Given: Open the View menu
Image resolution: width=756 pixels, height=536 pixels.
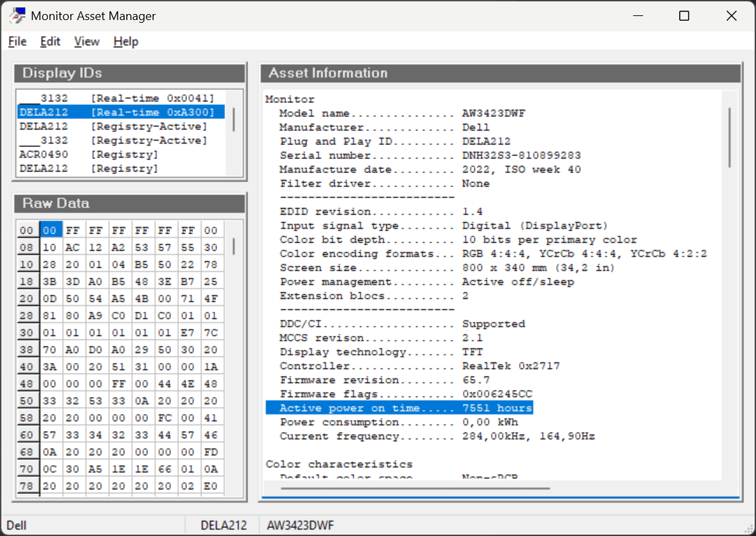Looking at the screenshot, I should tap(87, 41).
